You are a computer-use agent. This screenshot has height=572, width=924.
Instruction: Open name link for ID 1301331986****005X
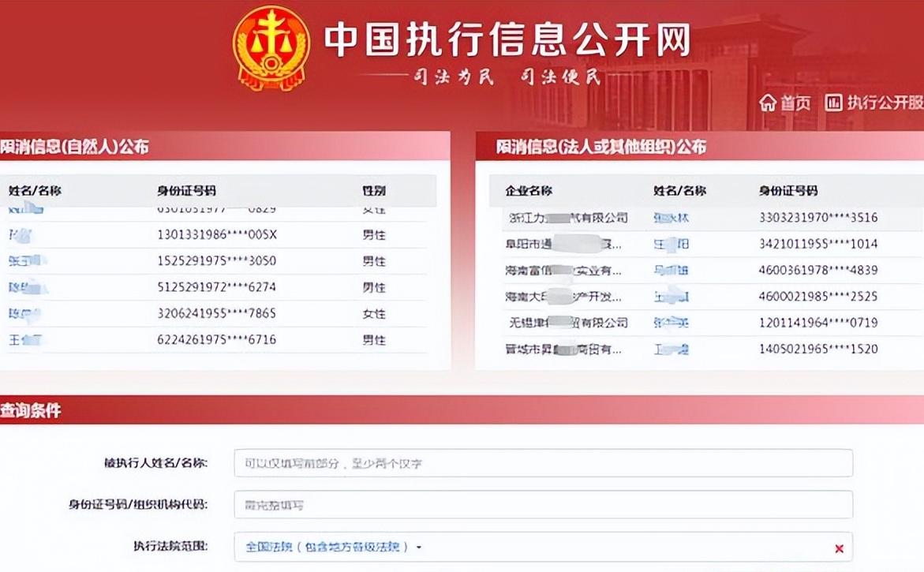(20, 235)
